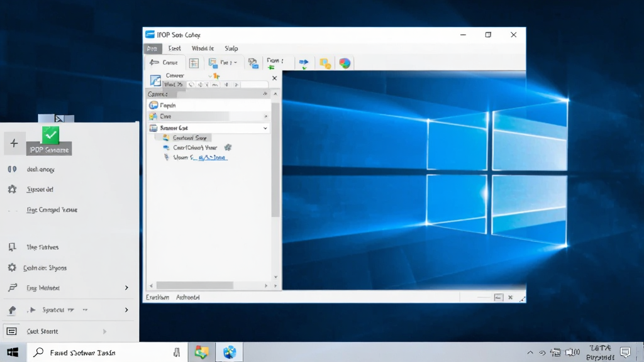Open the lower gear-icon row in the Start menu

point(69,268)
